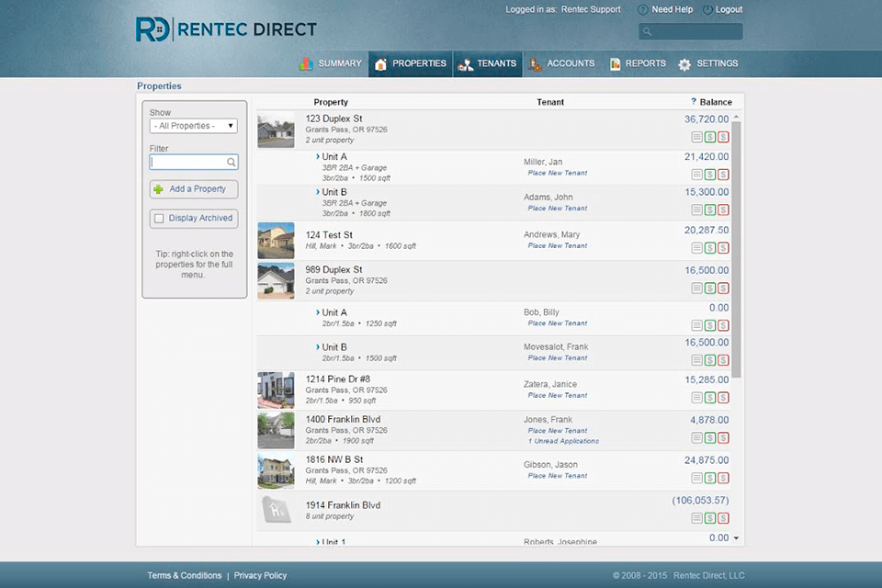Open ledger list icon for 989 Duplex St
This screenshot has width=882, height=588.
(697, 288)
